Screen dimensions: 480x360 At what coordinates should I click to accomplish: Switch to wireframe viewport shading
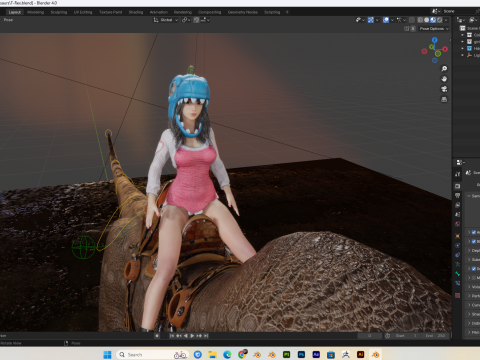click(x=420, y=20)
